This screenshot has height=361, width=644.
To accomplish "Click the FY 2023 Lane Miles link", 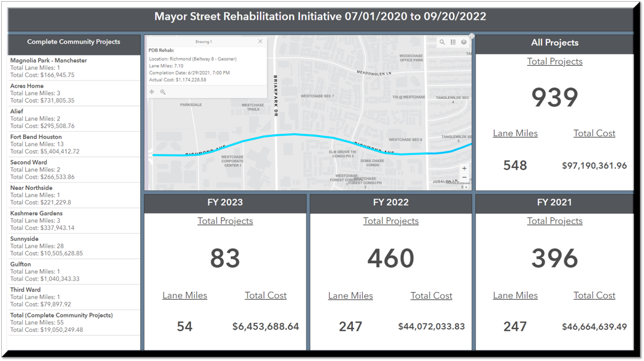I will 185,295.
